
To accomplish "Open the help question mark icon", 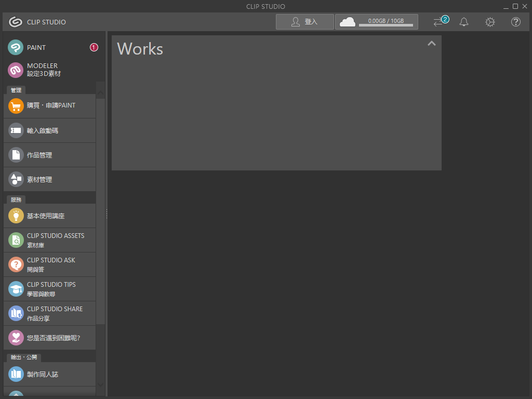I will tap(516, 22).
